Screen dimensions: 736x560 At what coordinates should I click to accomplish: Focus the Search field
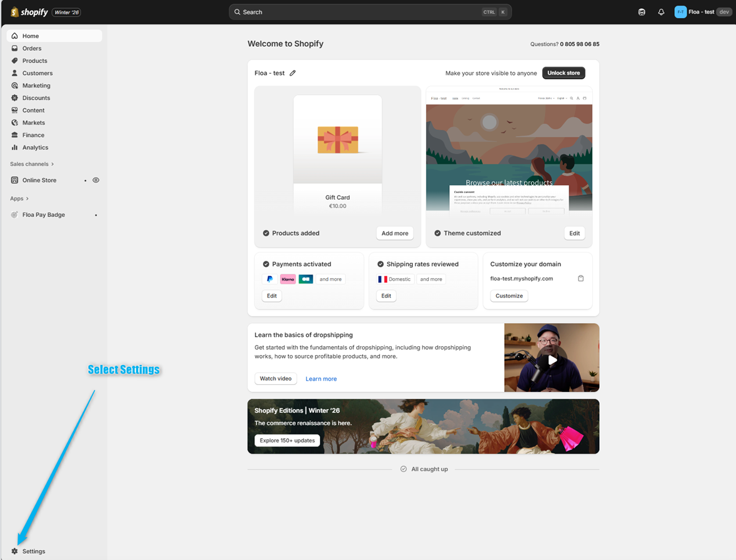pyautogui.click(x=370, y=12)
